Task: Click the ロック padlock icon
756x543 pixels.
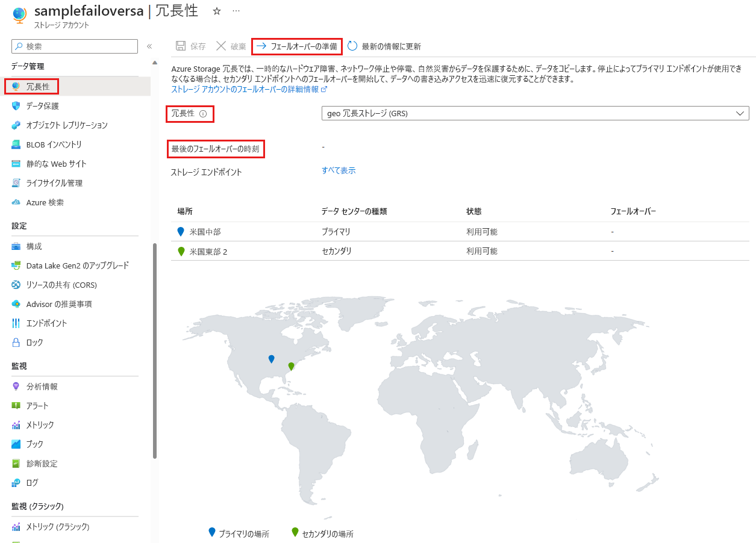Action: [16, 343]
